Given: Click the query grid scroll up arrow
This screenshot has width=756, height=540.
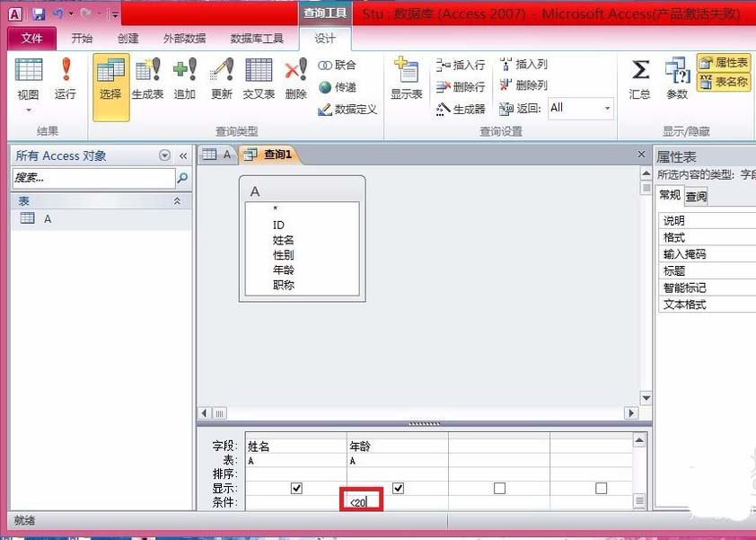Looking at the screenshot, I should coord(639,439).
